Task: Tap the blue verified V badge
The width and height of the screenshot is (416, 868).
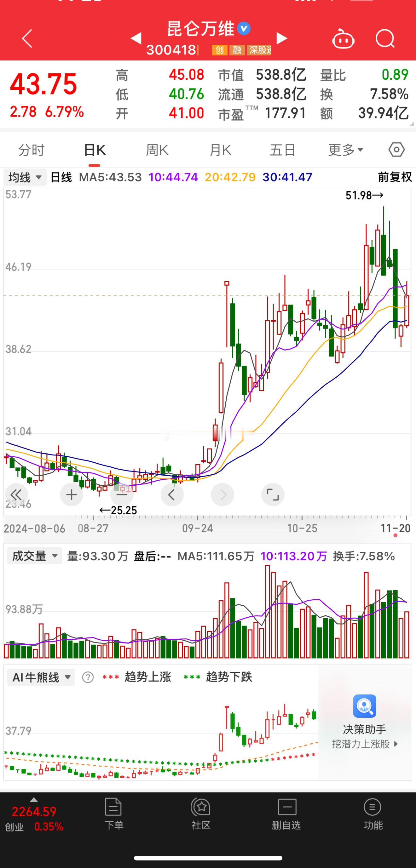Action: 244,29
